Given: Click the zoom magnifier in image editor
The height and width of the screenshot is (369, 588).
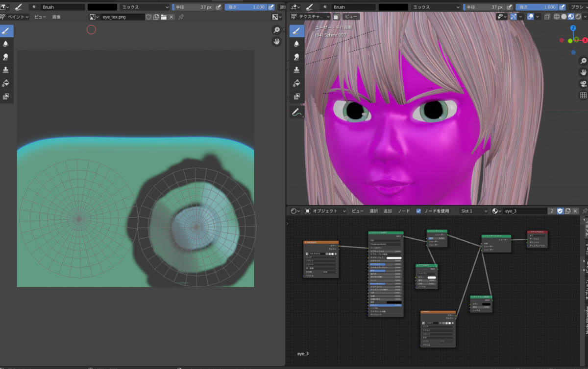Looking at the screenshot, I should pyautogui.click(x=277, y=30).
